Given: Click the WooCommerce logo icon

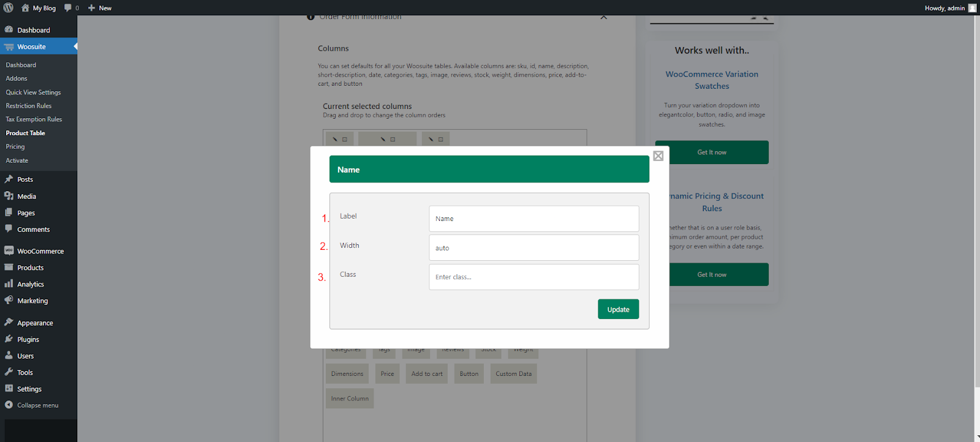Looking at the screenshot, I should 9,250.
